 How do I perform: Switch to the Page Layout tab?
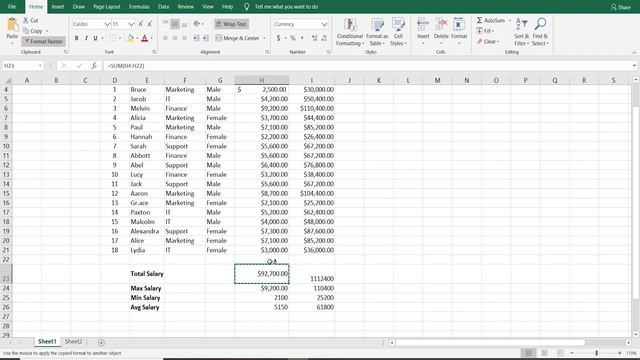(107, 7)
